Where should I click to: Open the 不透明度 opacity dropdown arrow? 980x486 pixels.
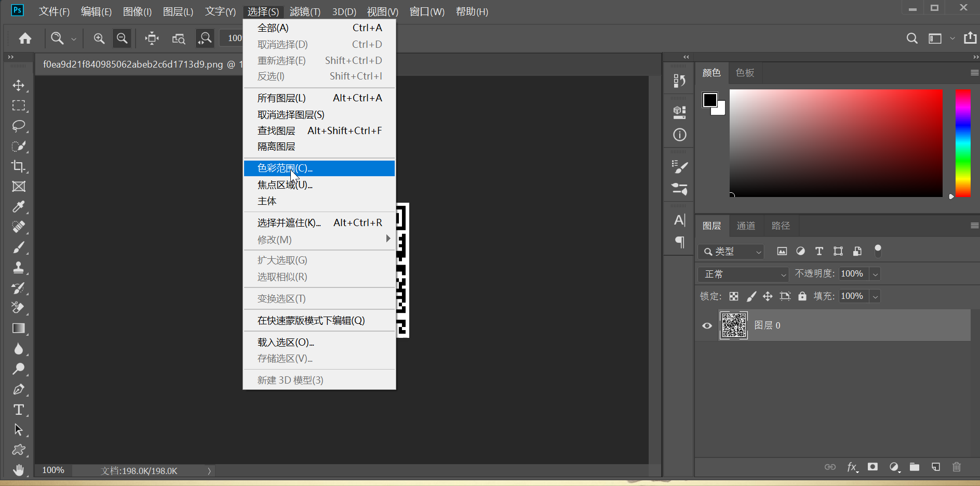point(876,274)
